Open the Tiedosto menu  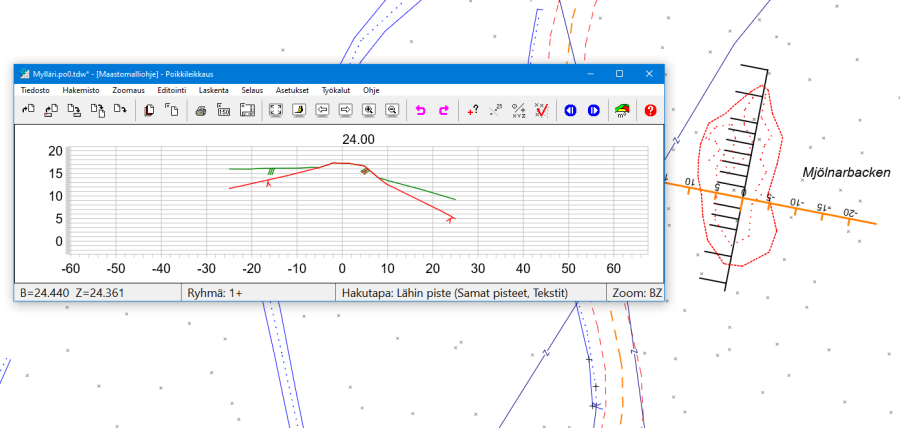tap(36, 90)
